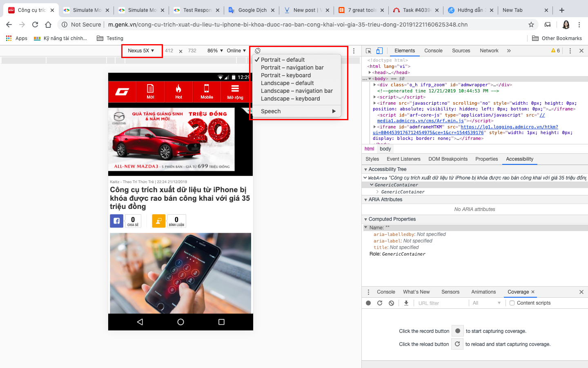The height and width of the screenshot is (368, 588).
Task: Tap the Android recent apps square
Action: (221, 322)
